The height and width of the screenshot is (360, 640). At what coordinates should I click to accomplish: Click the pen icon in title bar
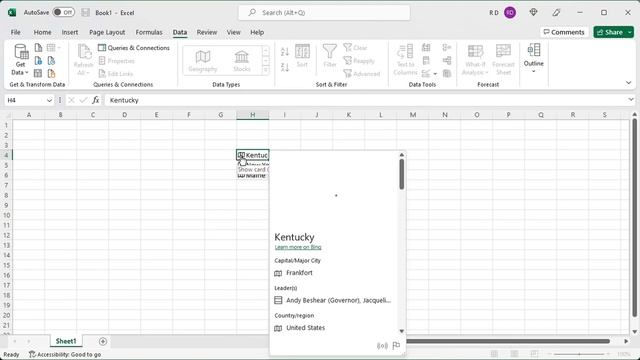click(556, 13)
